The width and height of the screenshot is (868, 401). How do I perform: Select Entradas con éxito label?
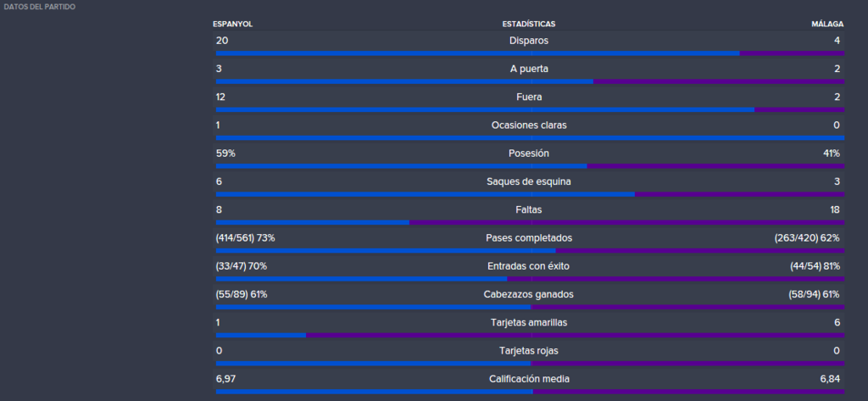(x=529, y=266)
